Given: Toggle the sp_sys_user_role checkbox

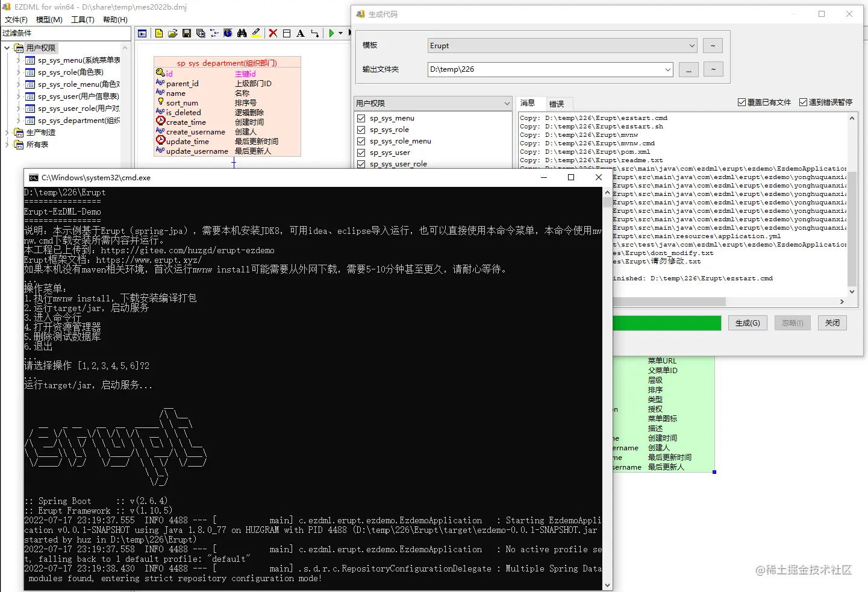Looking at the screenshot, I should coord(361,164).
